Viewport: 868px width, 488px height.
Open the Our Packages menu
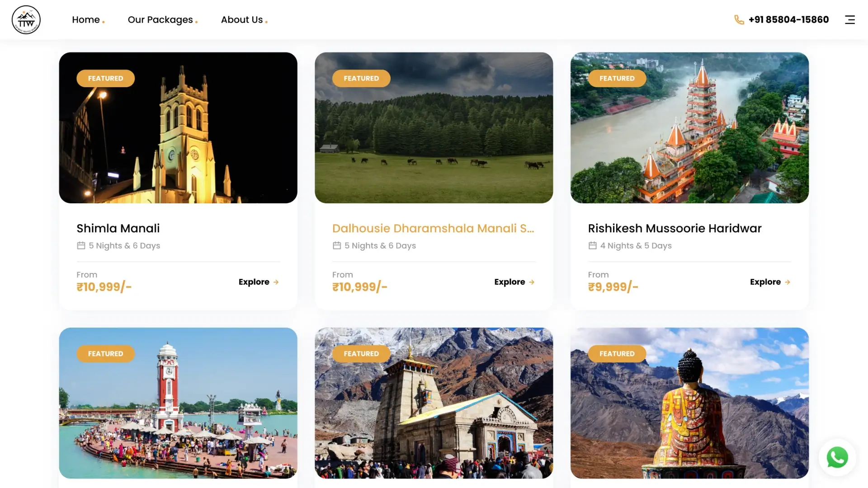click(x=160, y=20)
